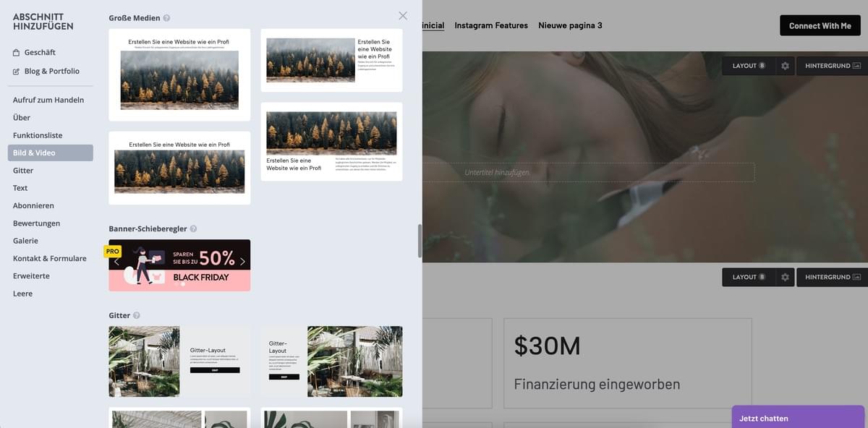Click the Nieuwe pagina 3 nav link
This screenshot has width=868, height=428.
[x=570, y=25]
